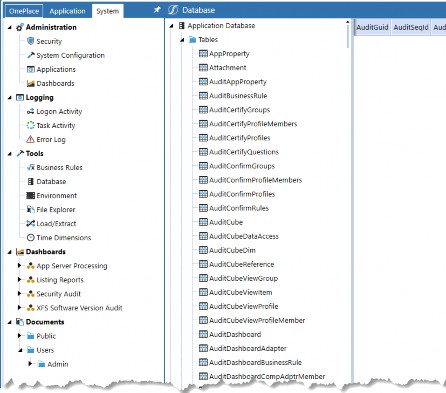The width and height of the screenshot is (446, 393).
Task: Click the System Configuration wrench icon
Action: (30, 55)
